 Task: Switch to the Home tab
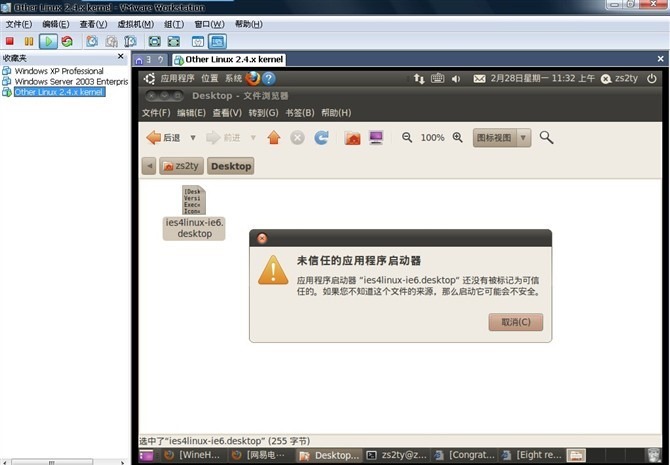(x=150, y=60)
